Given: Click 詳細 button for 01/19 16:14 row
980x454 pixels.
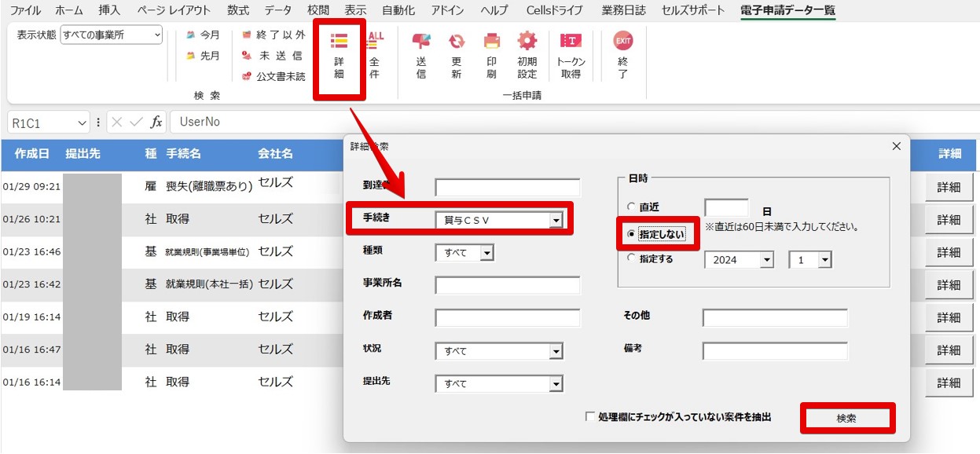Looking at the screenshot, I should tap(949, 318).
